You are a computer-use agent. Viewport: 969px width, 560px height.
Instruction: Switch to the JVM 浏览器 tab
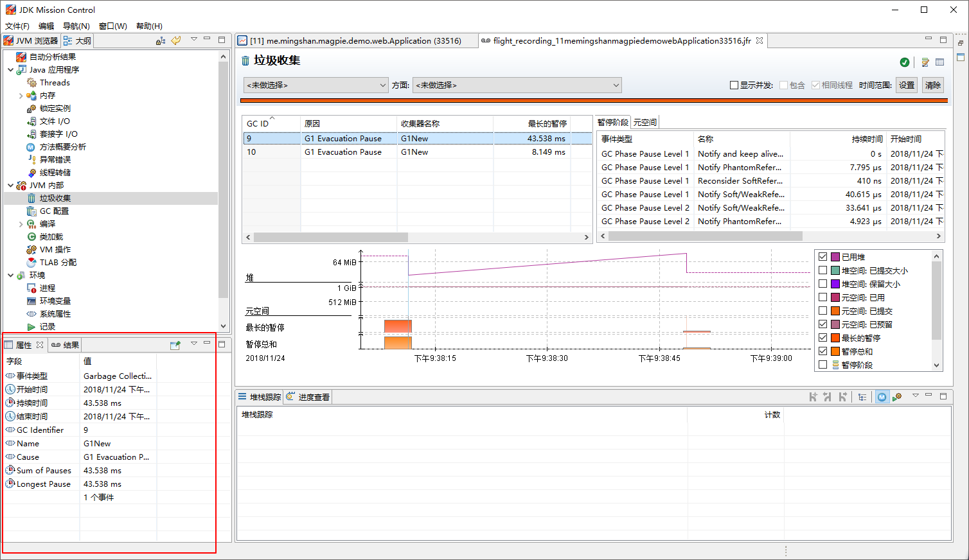click(x=31, y=40)
